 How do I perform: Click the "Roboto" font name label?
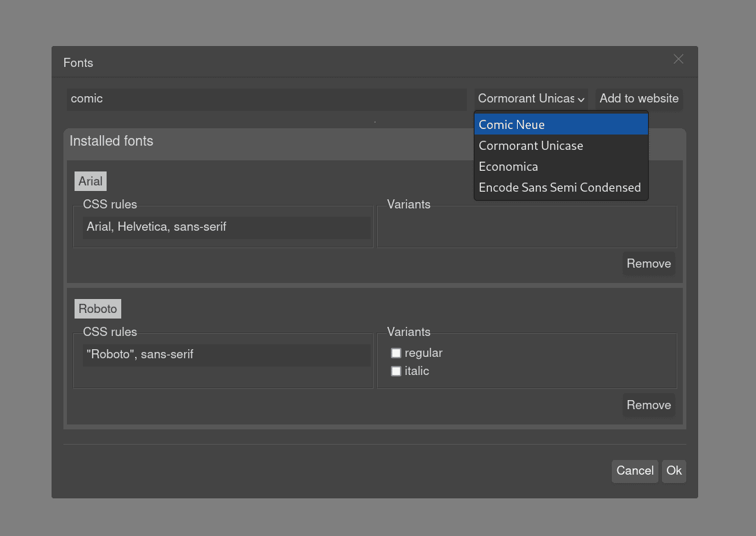point(98,309)
